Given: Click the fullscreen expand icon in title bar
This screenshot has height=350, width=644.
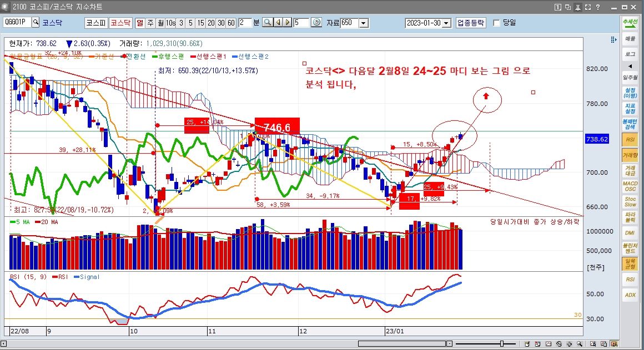Looking at the screenshot, I should [x=588, y=7].
